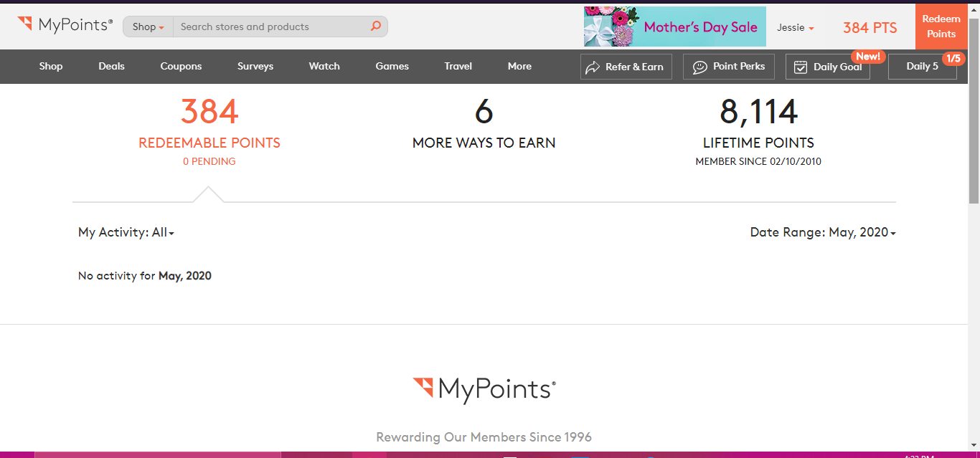Click the Search stores and products field
The width and height of the screenshot is (980, 458).
click(x=273, y=27)
